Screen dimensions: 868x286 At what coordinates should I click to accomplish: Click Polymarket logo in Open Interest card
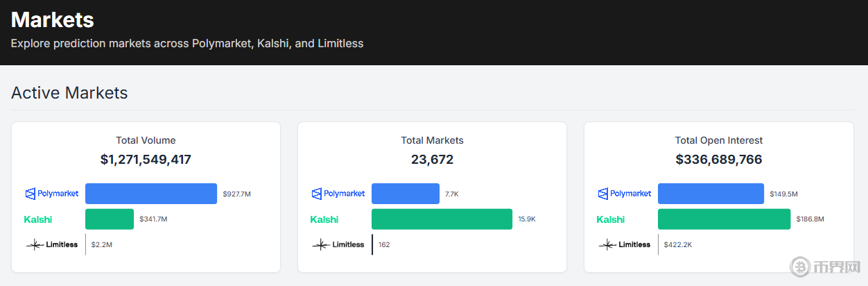[625, 194]
